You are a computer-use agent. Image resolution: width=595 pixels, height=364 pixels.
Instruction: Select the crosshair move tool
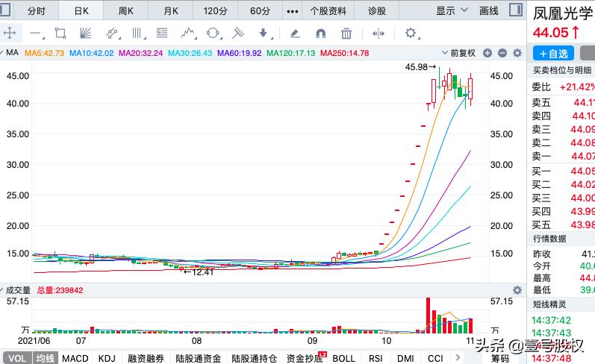tap(10, 33)
